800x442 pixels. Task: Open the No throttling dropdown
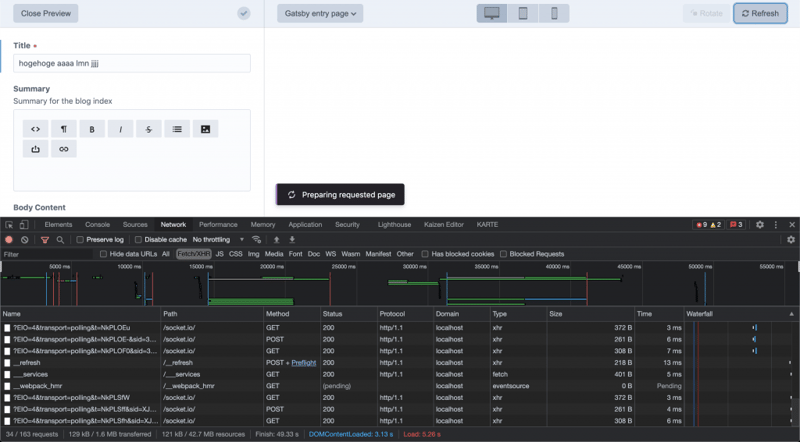[x=217, y=240]
